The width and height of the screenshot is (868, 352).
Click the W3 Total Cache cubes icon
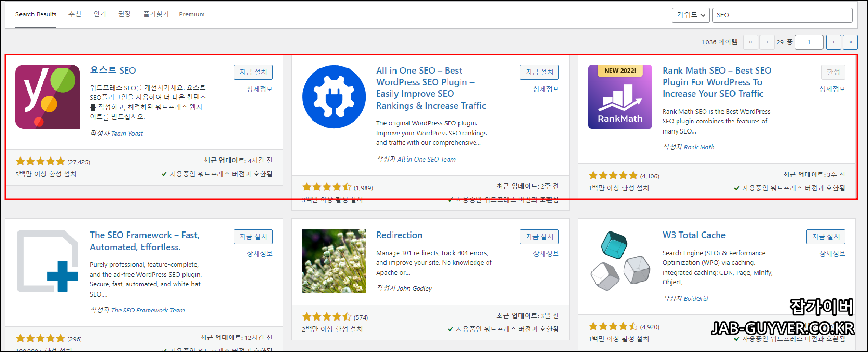620,261
